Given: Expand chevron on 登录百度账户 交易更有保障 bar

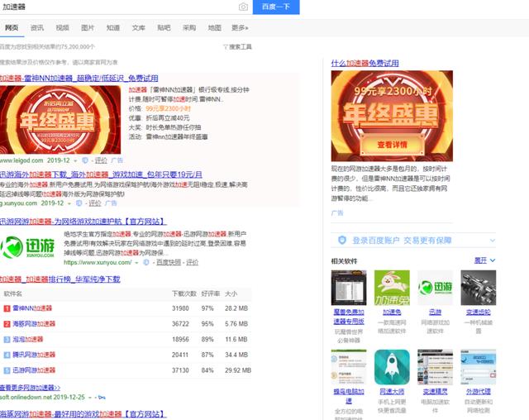Looking at the screenshot, I should pyautogui.click(x=493, y=241).
